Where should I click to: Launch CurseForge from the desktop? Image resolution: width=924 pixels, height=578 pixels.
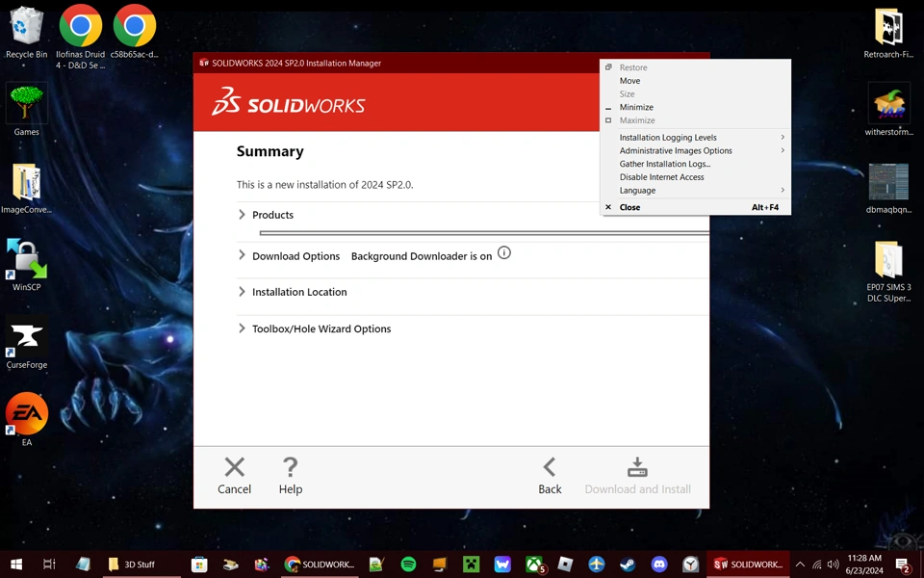26,343
